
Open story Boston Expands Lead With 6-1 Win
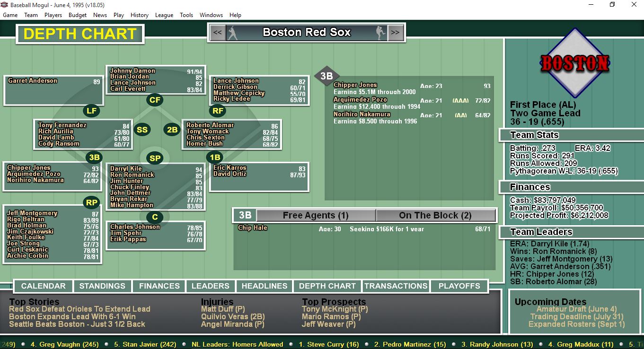click(72, 317)
